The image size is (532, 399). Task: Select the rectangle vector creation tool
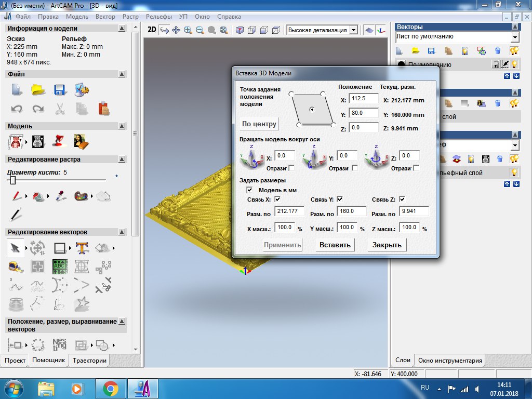(60, 248)
